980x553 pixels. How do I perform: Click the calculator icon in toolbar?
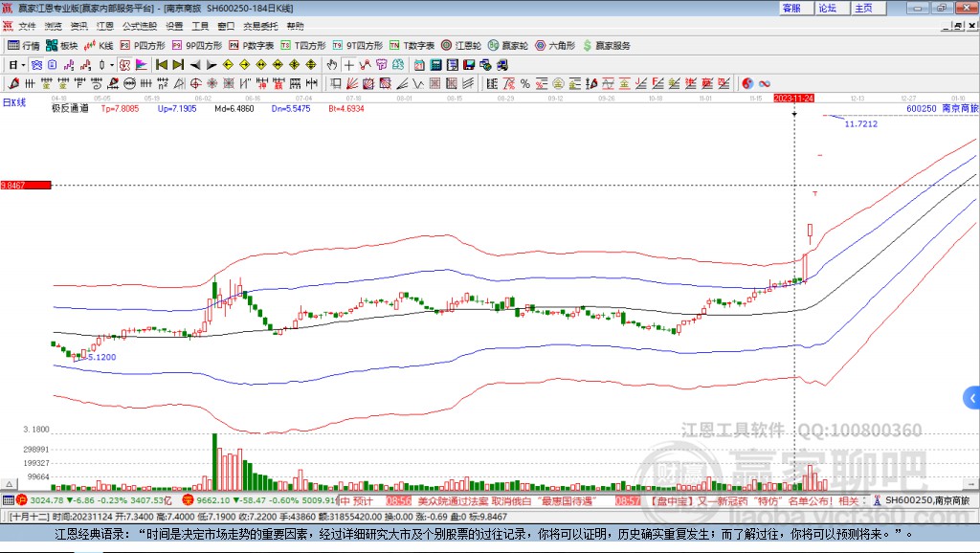coord(435,65)
